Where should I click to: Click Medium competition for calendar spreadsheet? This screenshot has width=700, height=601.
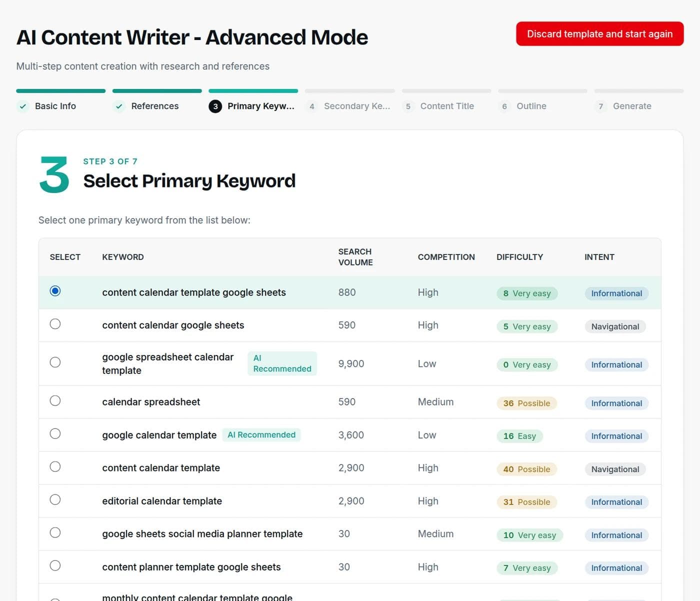coord(435,402)
